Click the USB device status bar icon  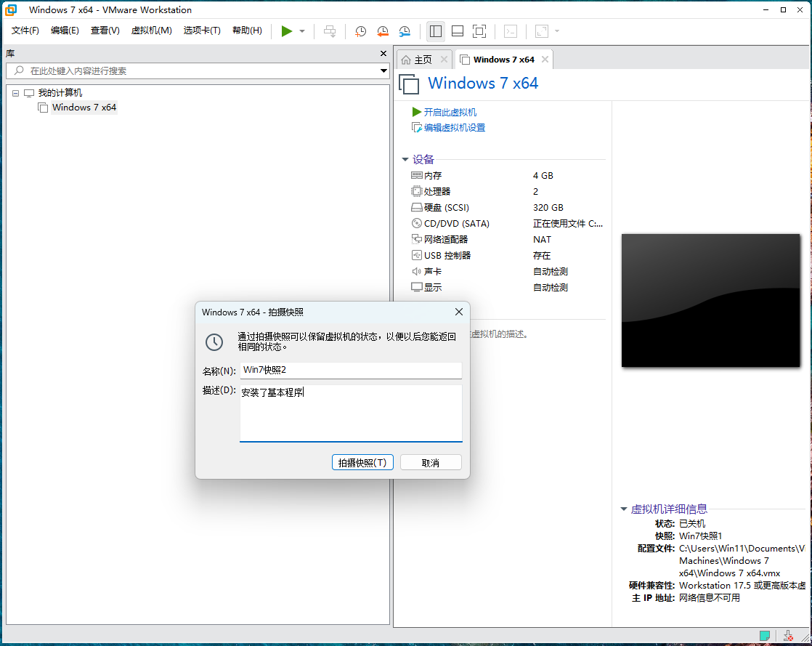tap(788, 635)
